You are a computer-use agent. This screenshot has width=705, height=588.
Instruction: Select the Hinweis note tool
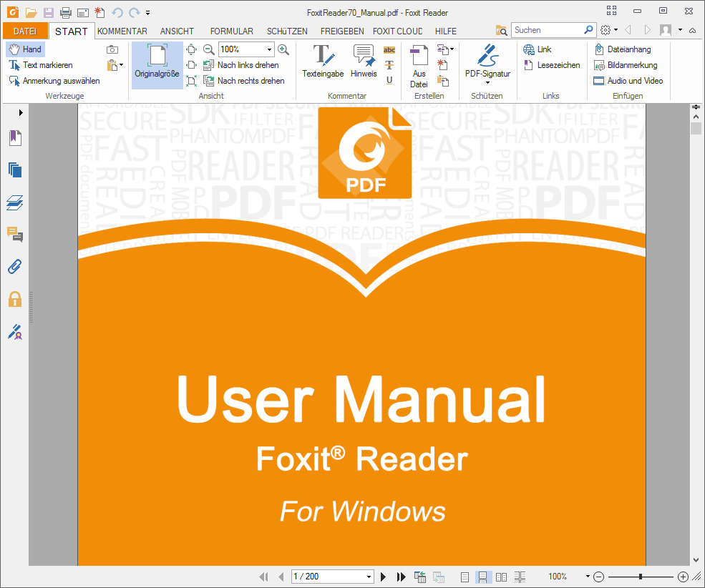pyautogui.click(x=364, y=62)
